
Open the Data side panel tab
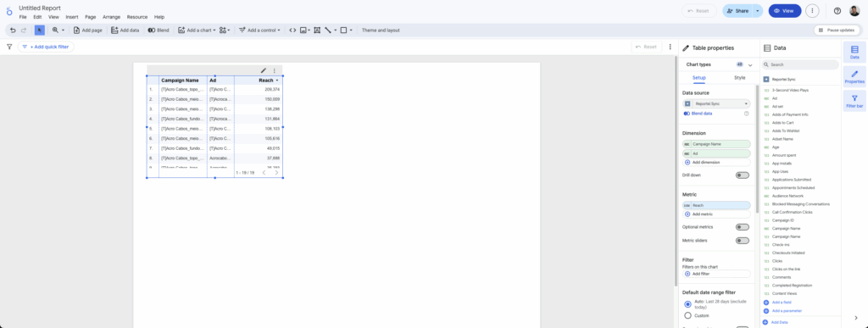click(x=854, y=52)
